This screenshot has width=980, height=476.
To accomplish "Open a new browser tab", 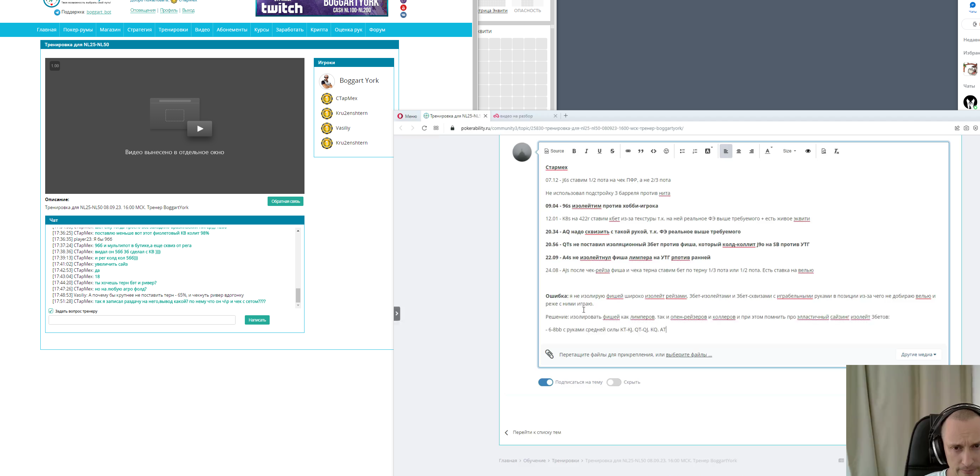I will 566,116.
